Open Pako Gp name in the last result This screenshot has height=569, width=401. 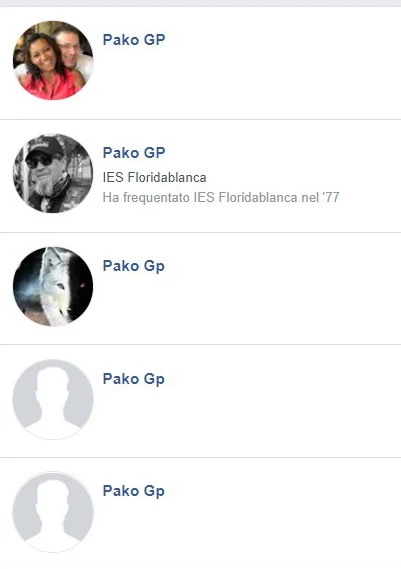134,491
